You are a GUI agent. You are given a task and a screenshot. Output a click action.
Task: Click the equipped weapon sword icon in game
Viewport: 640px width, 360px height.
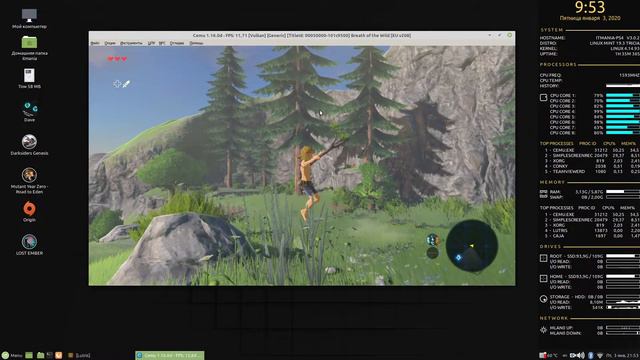click(127, 84)
